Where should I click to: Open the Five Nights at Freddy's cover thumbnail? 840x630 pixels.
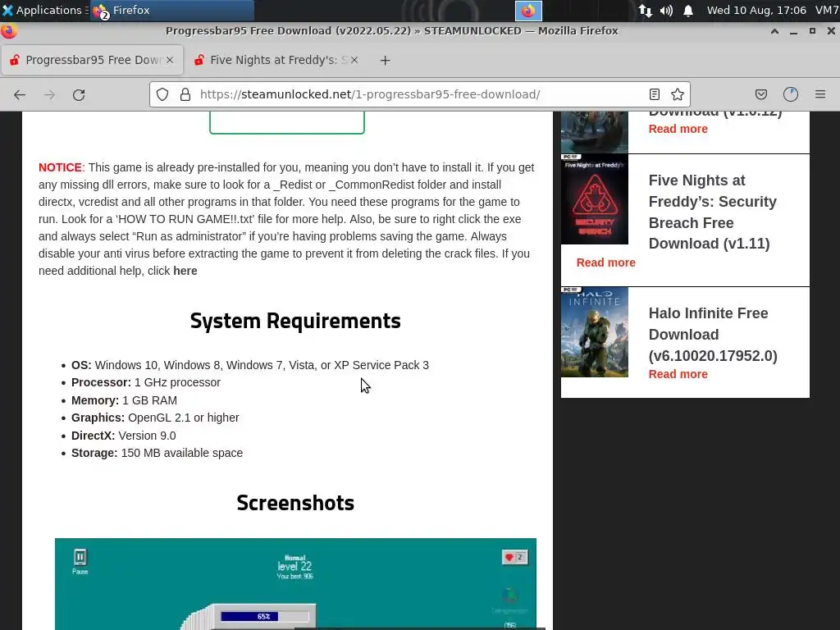pyautogui.click(x=595, y=199)
